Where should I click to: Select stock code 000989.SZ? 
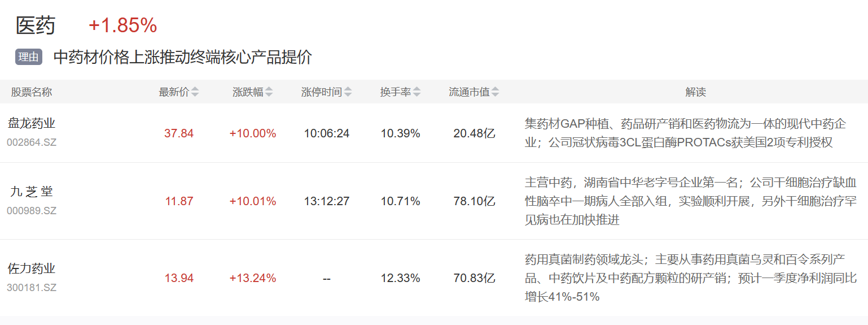pos(32,211)
